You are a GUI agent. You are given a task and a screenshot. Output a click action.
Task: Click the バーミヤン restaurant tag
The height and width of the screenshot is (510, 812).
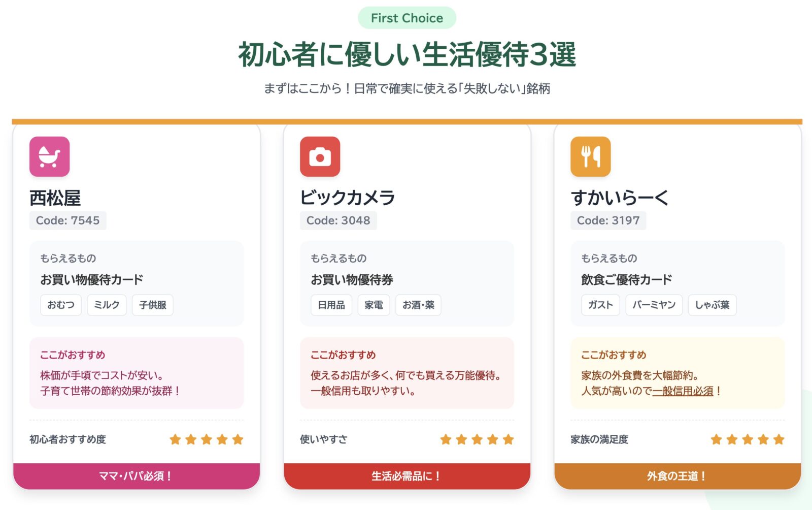[x=654, y=305]
